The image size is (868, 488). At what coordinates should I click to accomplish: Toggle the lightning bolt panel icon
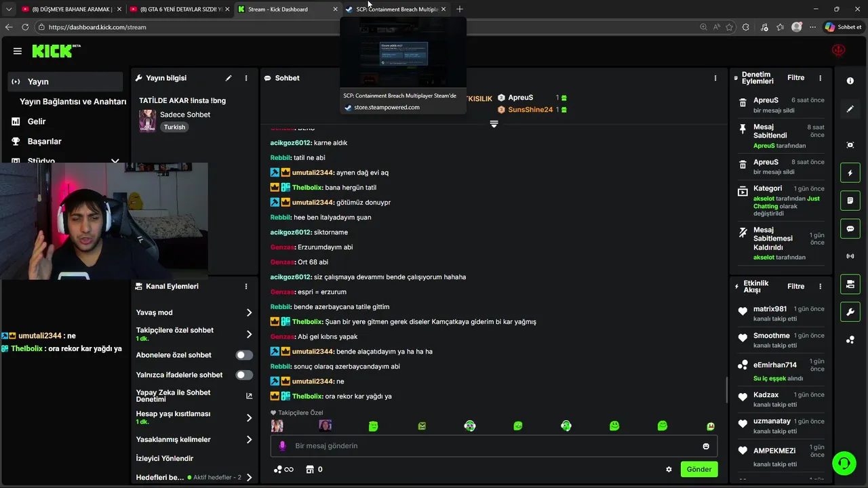850,173
